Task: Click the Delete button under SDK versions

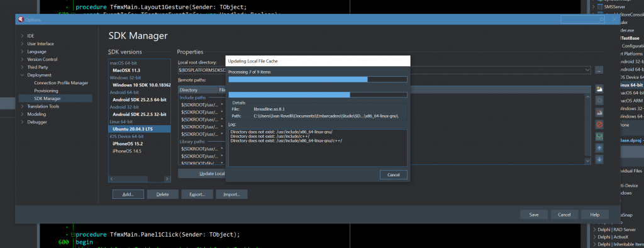Action: click(x=163, y=194)
